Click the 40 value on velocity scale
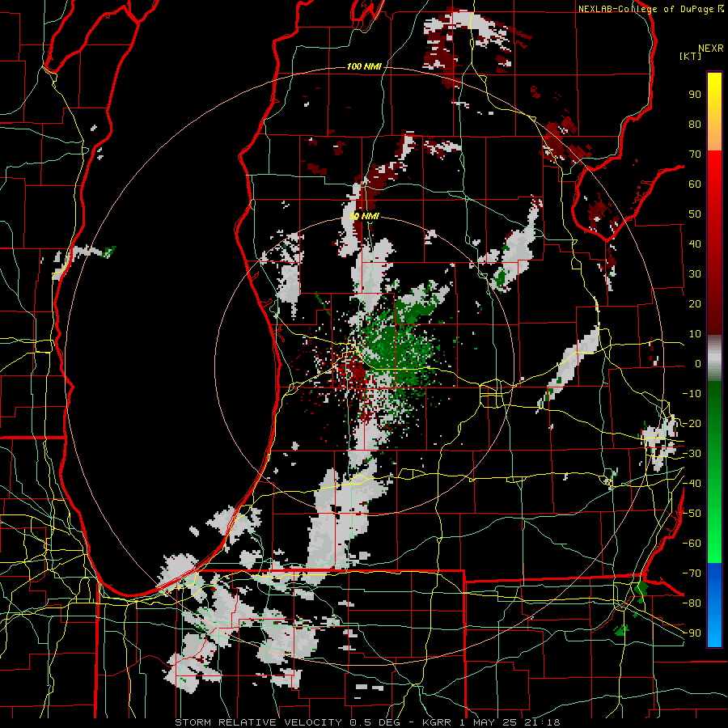Screen dimensions: 728x728 coord(695,243)
